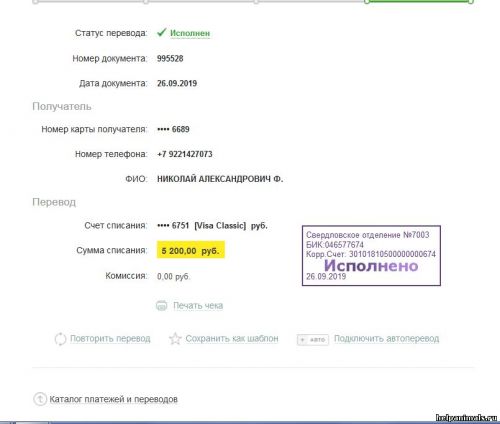Click the star icon for saving template
The image size is (500, 424).
pyautogui.click(x=175, y=339)
